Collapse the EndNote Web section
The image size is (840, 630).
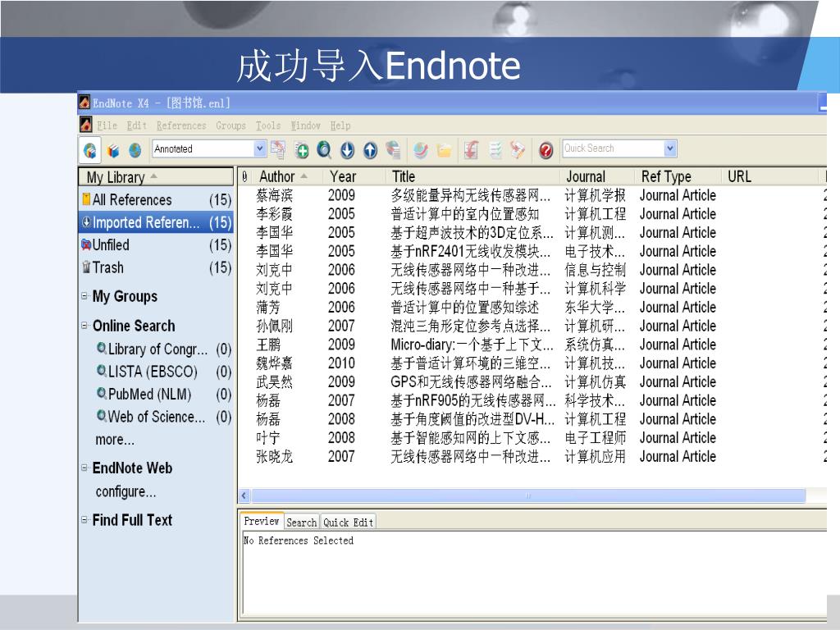pos(84,467)
